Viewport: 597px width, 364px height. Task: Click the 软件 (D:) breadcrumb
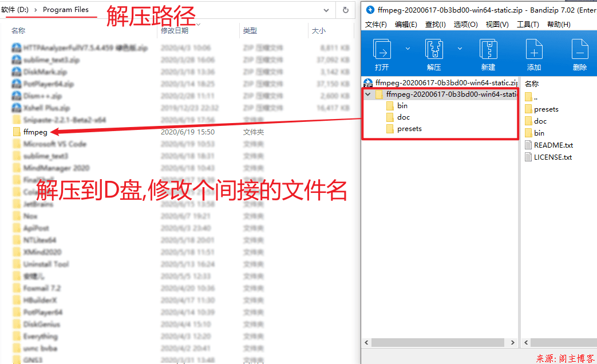pos(15,10)
